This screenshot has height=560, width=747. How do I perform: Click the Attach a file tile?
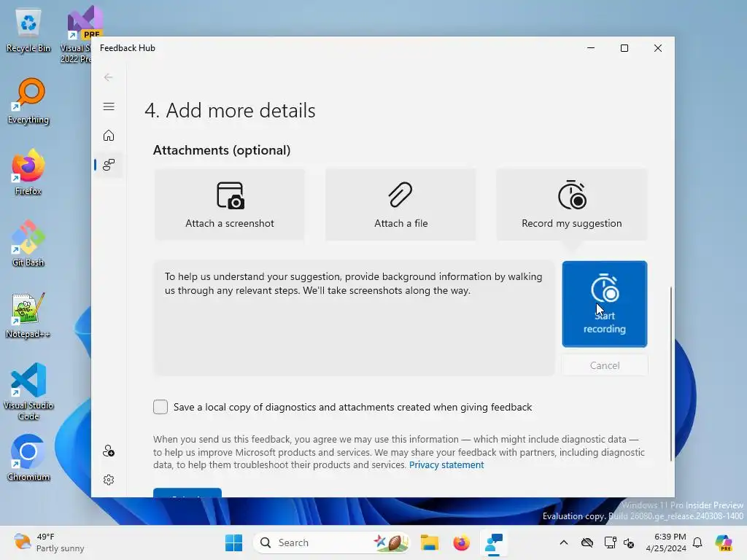pos(400,205)
